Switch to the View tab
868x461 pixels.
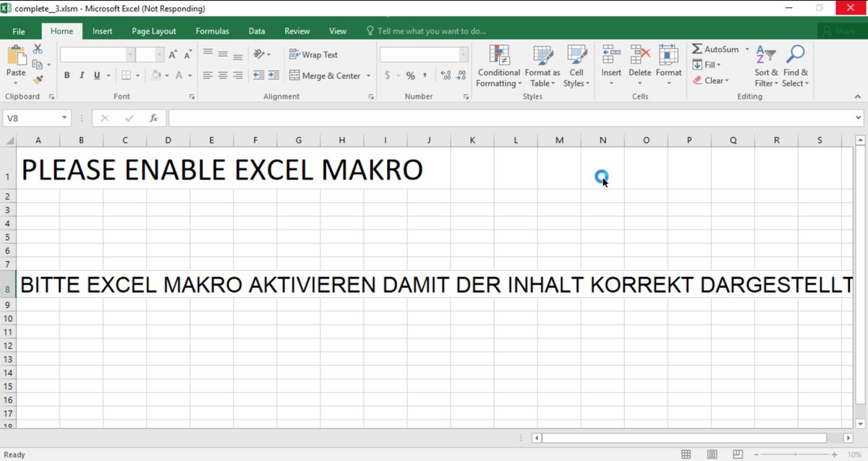coord(338,31)
